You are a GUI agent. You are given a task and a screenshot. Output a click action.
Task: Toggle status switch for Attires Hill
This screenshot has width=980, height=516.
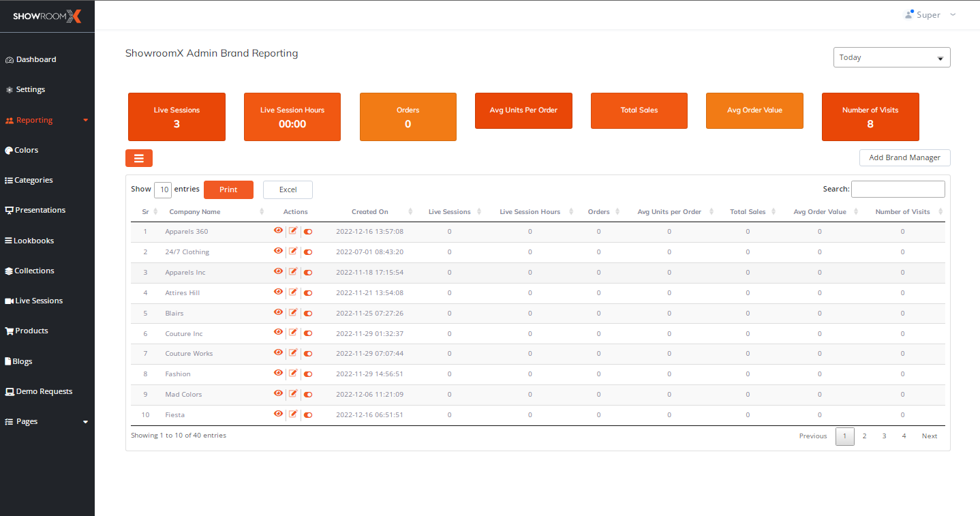(308, 293)
